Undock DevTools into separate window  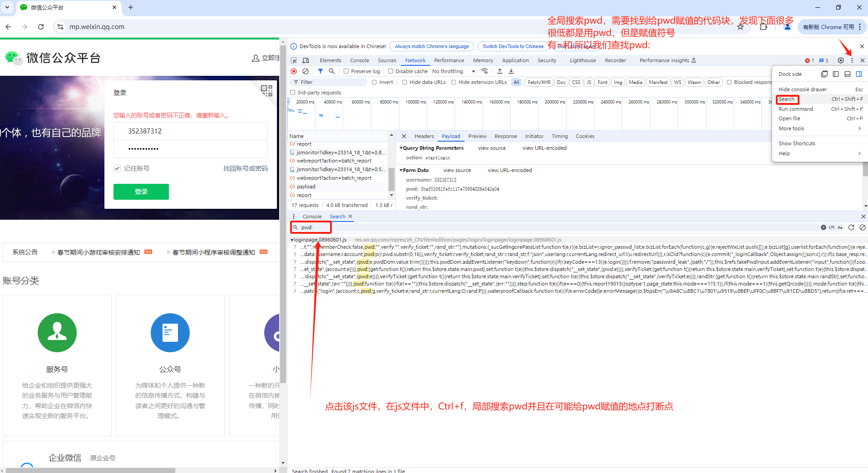(x=824, y=74)
